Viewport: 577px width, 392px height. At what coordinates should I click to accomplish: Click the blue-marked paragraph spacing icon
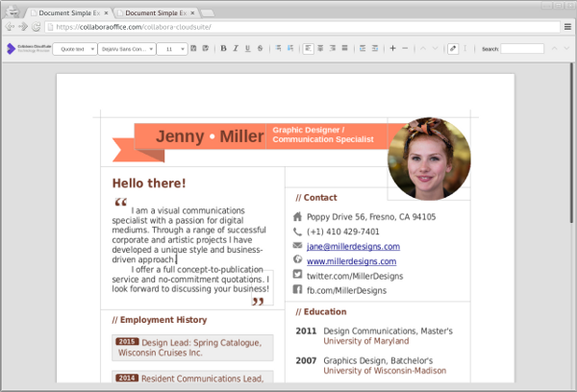[290, 48]
